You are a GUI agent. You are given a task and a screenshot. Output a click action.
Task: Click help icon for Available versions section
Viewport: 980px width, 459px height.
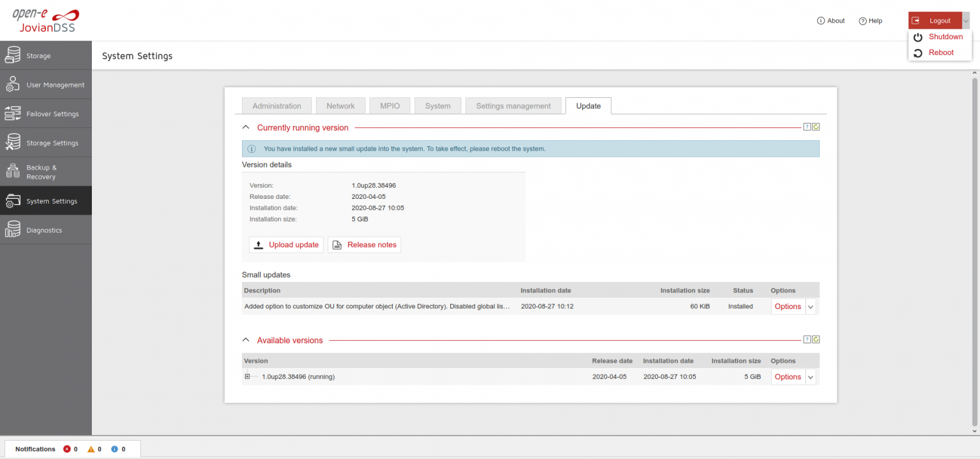(807, 339)
